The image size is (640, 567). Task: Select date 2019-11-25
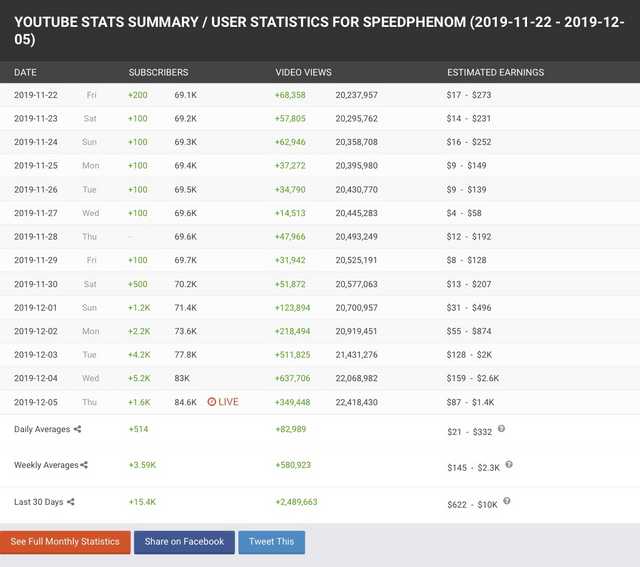[36, 166]
